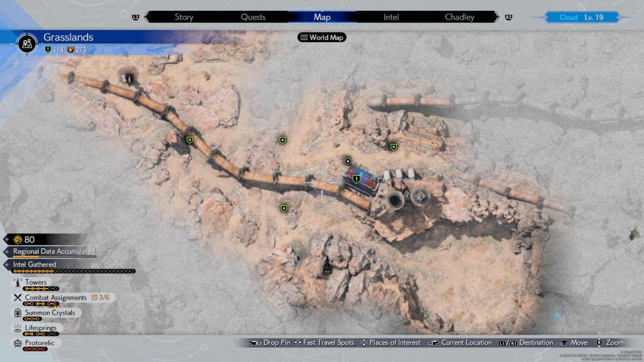The width and height of the screenshot is (644, 362).
Task: Choose the Summon Crystals icon
Action: tap(16, 313)
